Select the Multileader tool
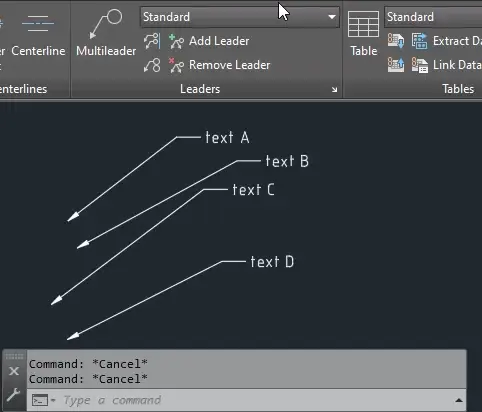This screenshot has width=482, height=412. coord(106,33)
